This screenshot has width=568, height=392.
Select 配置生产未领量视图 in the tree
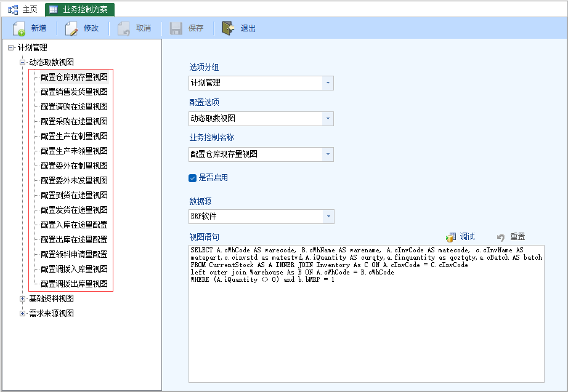point(75,151)
